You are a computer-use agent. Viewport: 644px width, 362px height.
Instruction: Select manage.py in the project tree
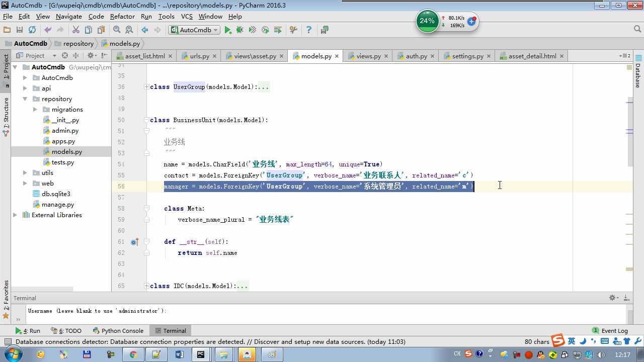point(58,205)
